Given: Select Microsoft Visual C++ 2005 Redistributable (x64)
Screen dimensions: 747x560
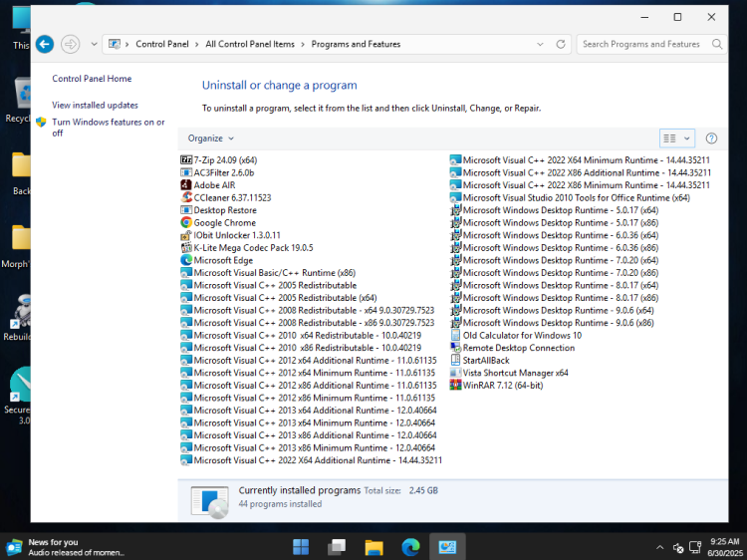Looking at the screenshot, I should (285, 298).
